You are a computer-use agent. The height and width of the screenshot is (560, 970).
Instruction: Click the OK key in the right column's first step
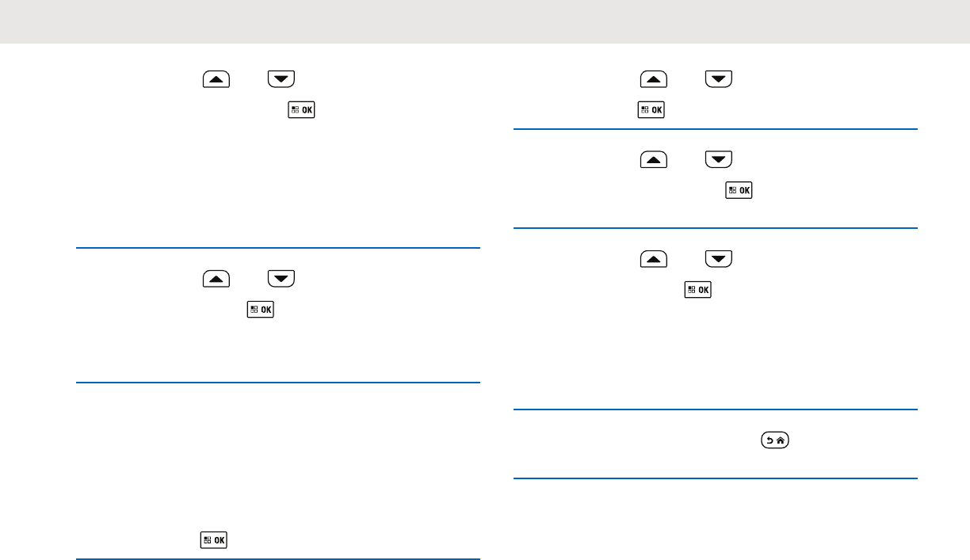651,109
